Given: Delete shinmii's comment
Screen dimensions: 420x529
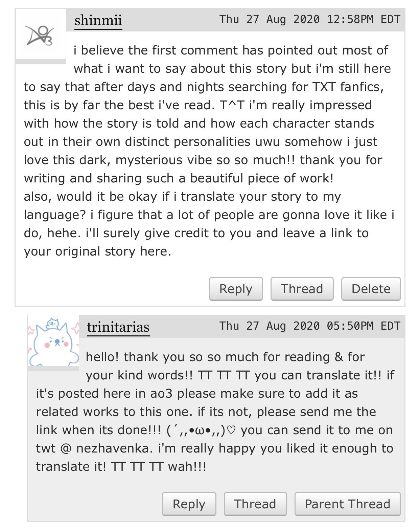Looking at the screenshot, I should [371, 289].
